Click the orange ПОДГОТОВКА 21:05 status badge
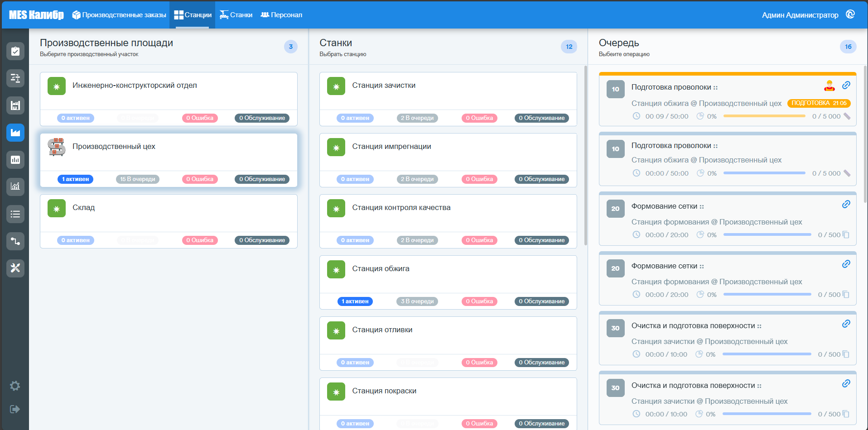This screenshot has height=430, width=868. pyautogui.click(x=819, y=103)
